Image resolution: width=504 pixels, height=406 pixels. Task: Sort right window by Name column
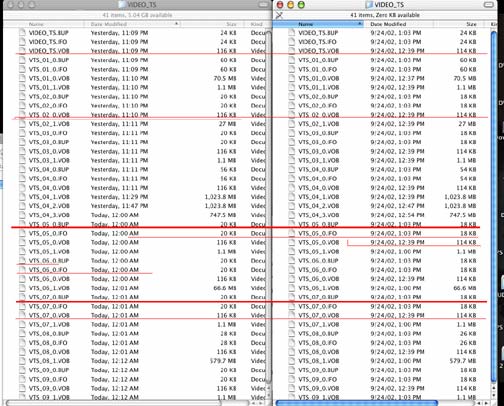(318, 24)
